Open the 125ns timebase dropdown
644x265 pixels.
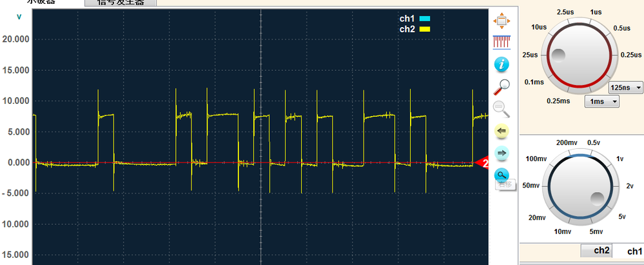coord(625,88)
